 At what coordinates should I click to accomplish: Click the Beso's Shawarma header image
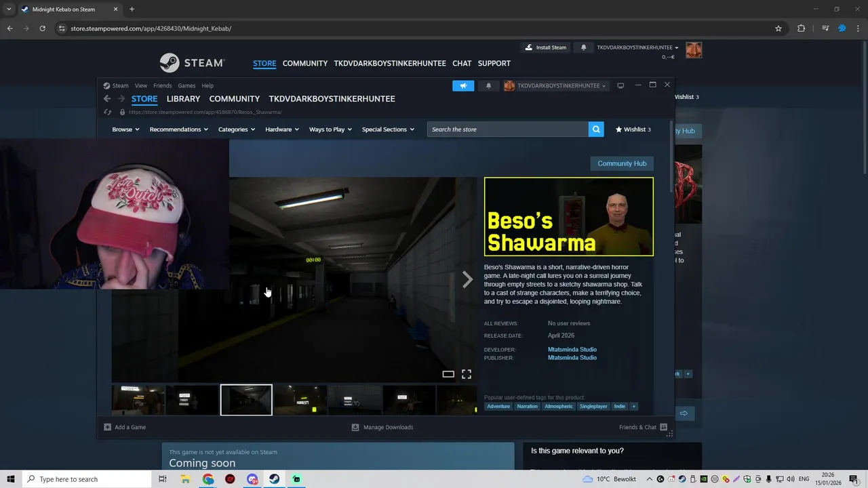[569, 217]
